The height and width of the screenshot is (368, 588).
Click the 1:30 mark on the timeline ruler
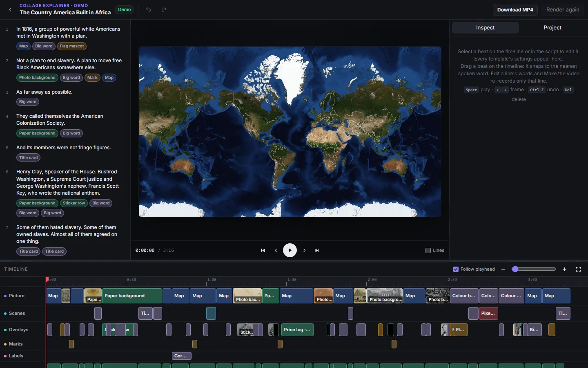point(292,280)
